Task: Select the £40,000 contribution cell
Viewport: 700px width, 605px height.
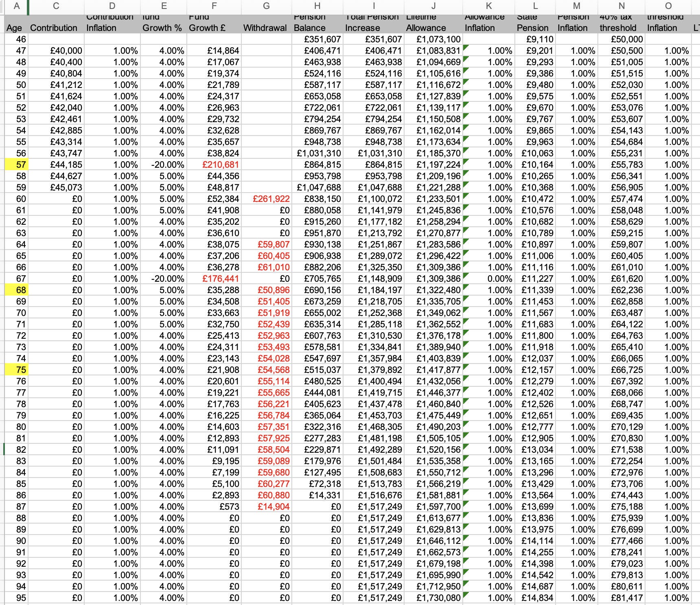Action: pos(56,51)
